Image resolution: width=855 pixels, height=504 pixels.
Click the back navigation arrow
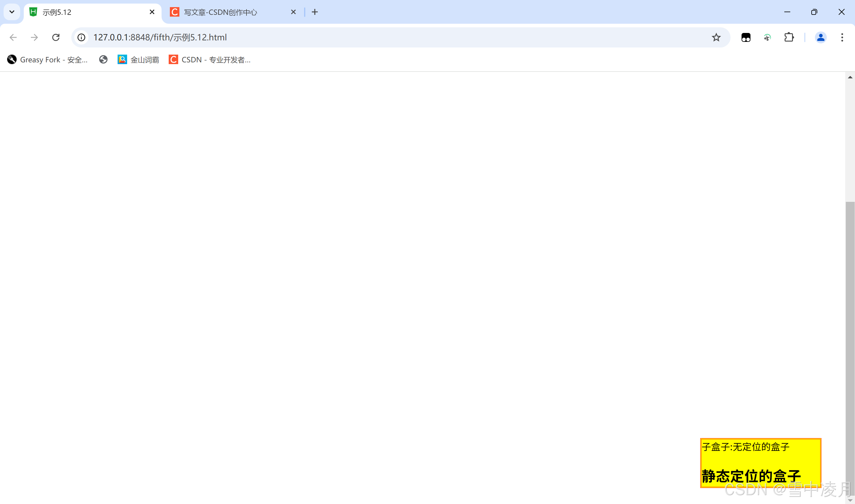[x=13, y=37]
